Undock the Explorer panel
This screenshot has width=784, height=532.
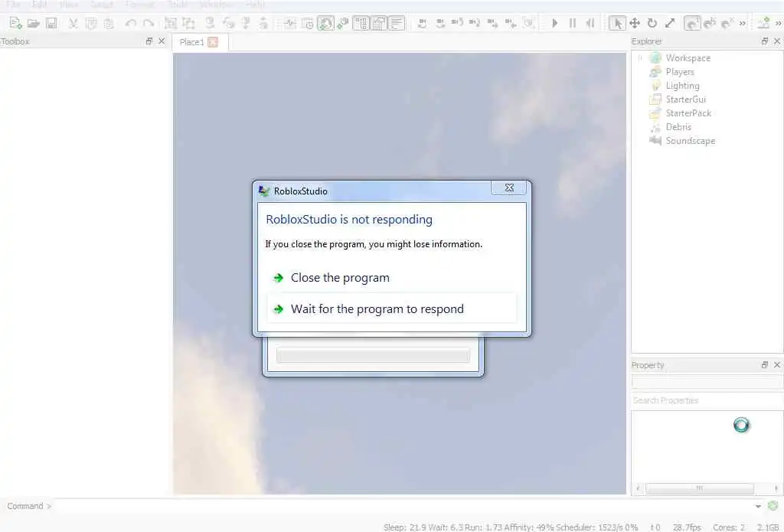click(765, 41)
